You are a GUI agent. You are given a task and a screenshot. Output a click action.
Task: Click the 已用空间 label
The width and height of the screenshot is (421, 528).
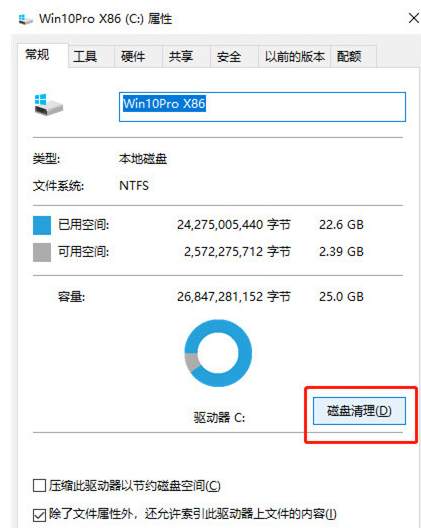tap(84, 225)
